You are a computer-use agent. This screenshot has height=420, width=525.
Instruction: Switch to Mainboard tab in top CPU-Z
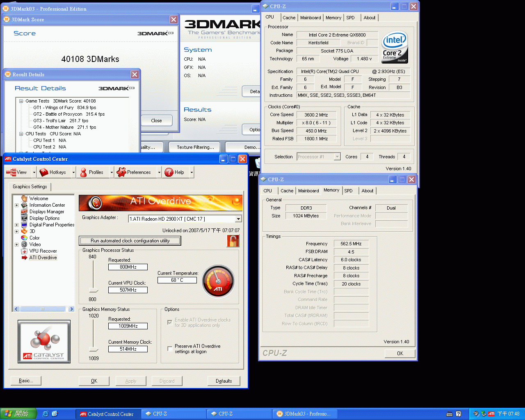coord(310,18)
